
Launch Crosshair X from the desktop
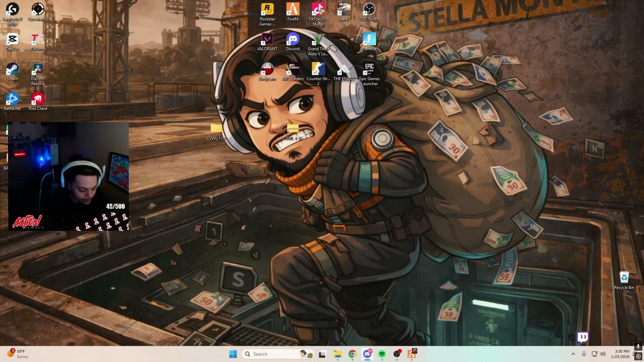click(38, 13)
